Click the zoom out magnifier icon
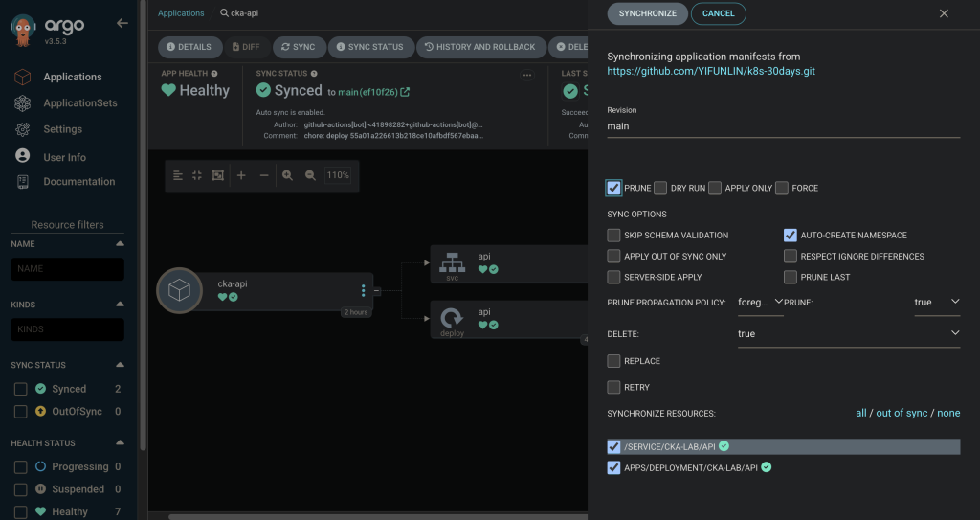Screen dimensions: 980x520 [310, 175]
